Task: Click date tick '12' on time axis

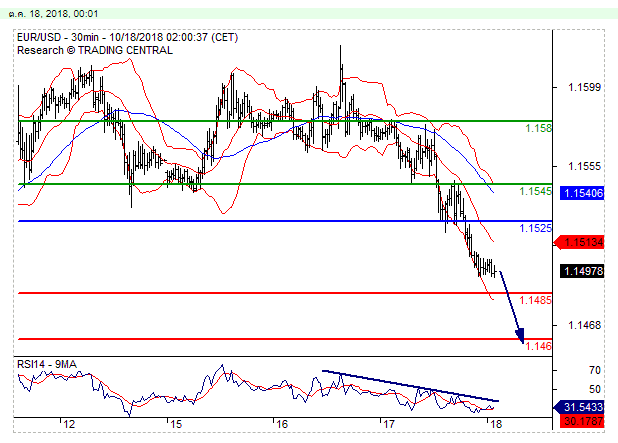Action: (x=69, y=424)
